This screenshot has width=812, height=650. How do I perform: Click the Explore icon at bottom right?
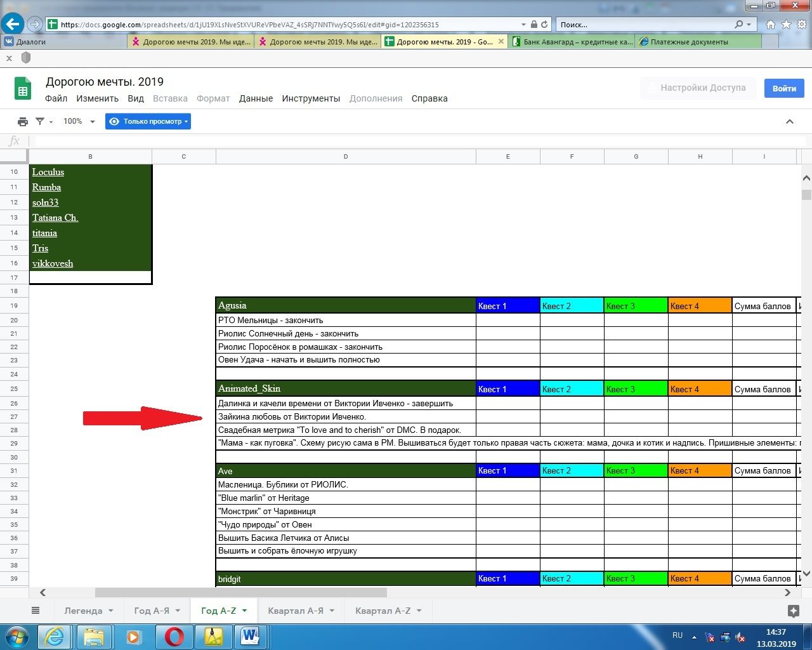click(x=793, y=611)
